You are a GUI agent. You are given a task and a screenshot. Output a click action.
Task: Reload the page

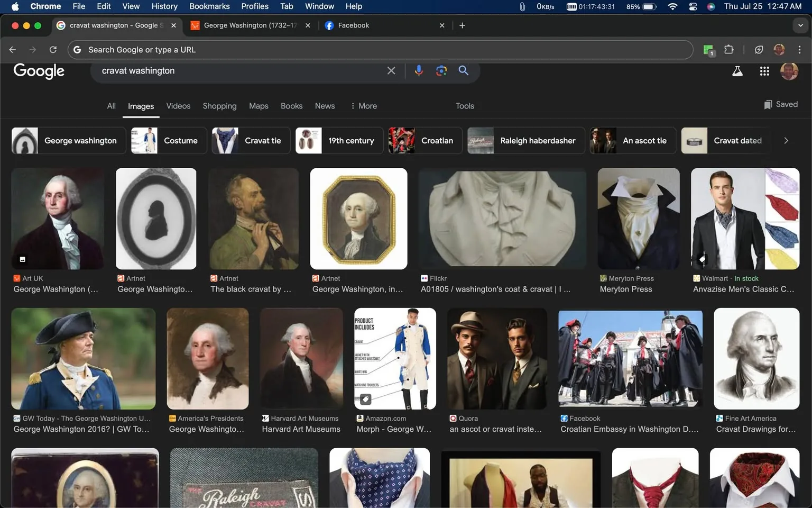[x=53, y=49]
